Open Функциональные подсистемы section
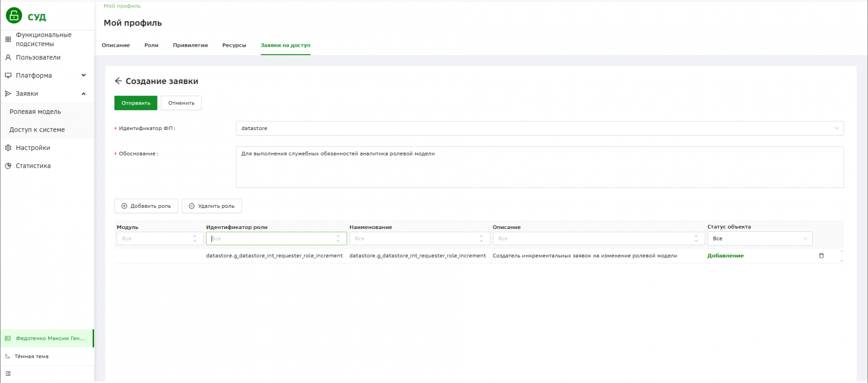Image resolution: width=868 pixels, height=383 pixels. (x=43, y=39)
